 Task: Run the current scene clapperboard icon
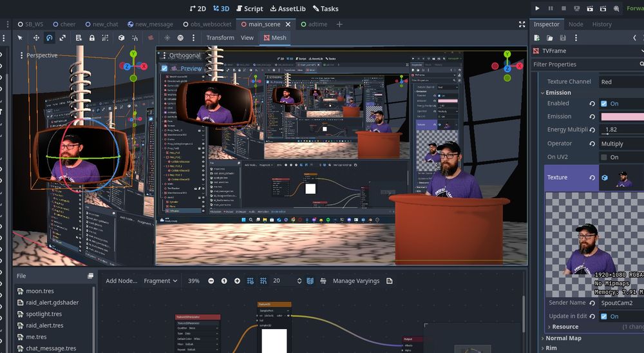coord(590,8)
